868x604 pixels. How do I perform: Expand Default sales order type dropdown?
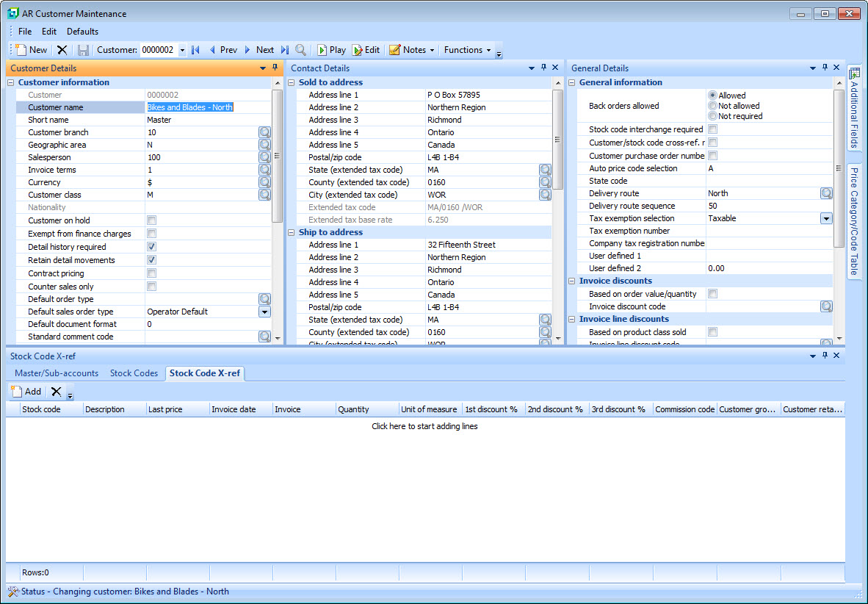(x=264, y=312)
